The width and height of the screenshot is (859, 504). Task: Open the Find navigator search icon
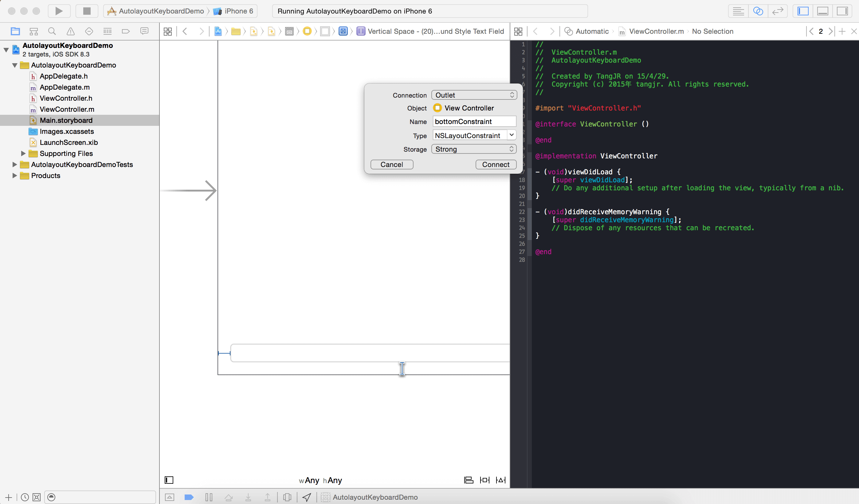(52, 31)
